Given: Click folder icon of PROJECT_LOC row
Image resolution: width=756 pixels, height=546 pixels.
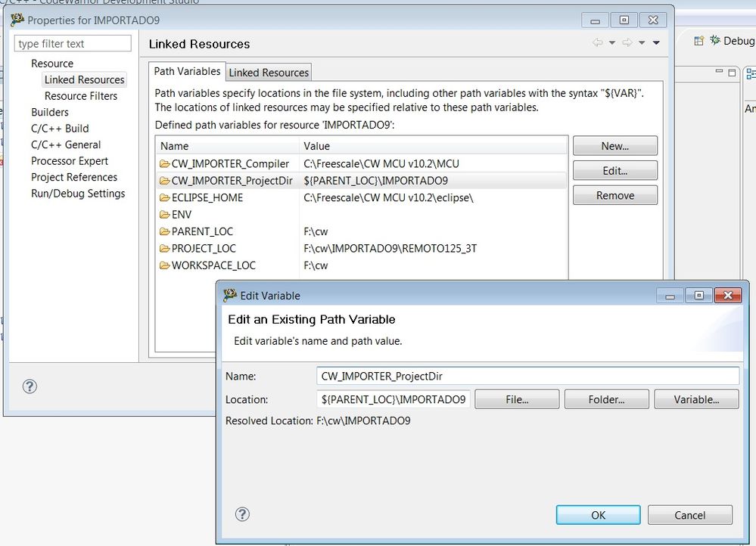Looking at the screenshot, I should point(165,248).
